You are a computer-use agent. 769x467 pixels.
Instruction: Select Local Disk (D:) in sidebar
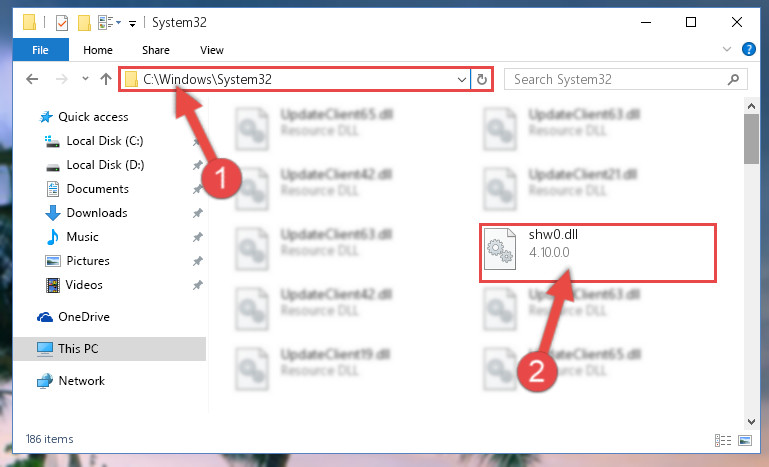pos(105,165)
